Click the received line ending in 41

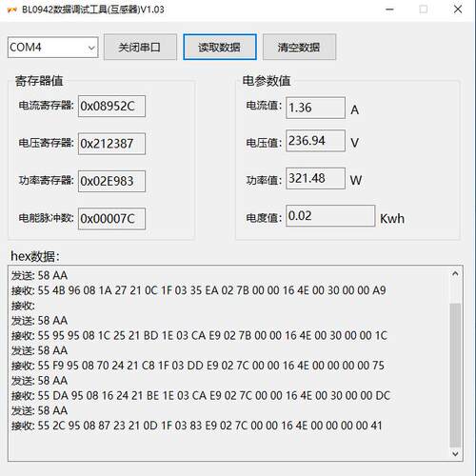(x=197, y=426)
